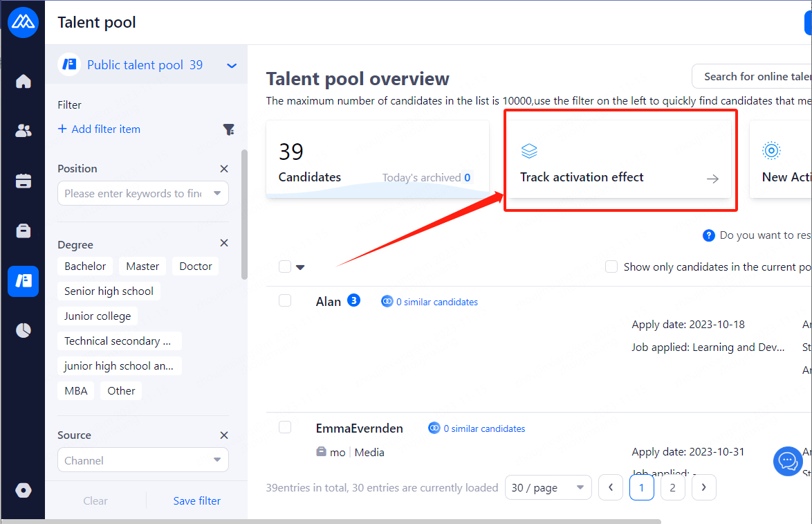Check the checkbox next to Alan

(285, 300)
